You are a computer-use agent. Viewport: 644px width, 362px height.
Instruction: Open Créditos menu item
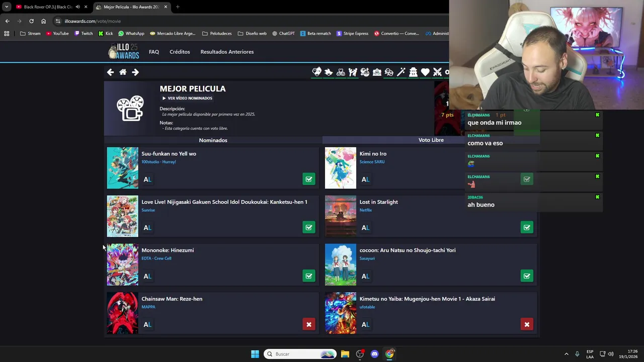[180, 52]
